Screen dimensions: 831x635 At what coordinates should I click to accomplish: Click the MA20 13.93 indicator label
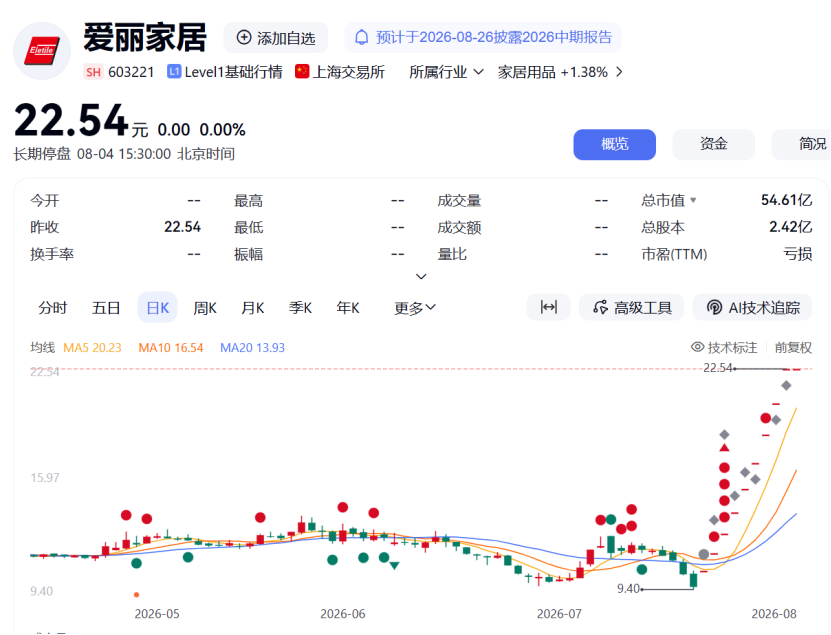pyautogui.click(x=252, y=348)
